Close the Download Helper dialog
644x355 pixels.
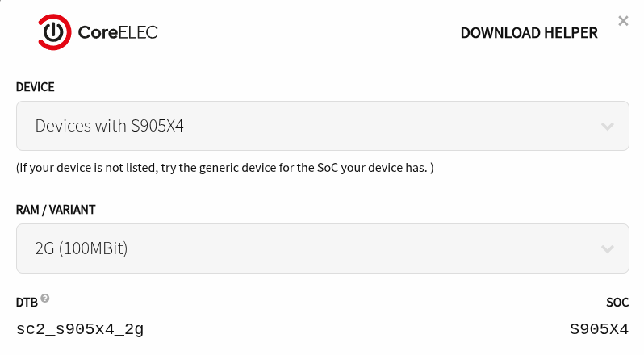(x=623, y=21)
